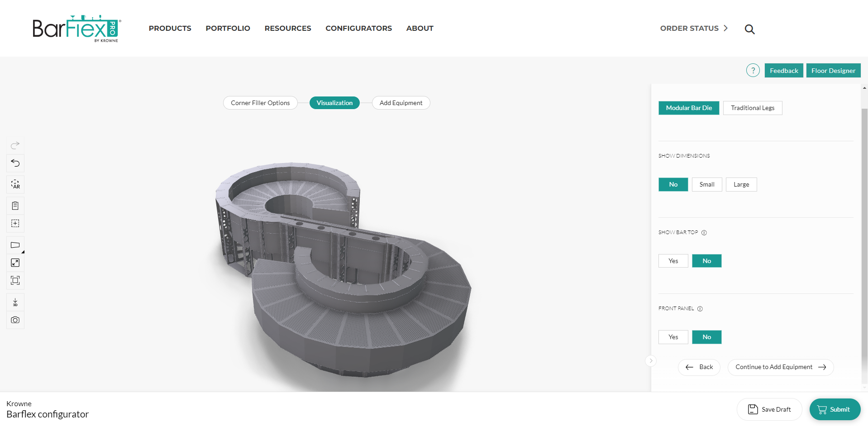
Task: Click Continue to Add Equipment
Action: (780, 367)
